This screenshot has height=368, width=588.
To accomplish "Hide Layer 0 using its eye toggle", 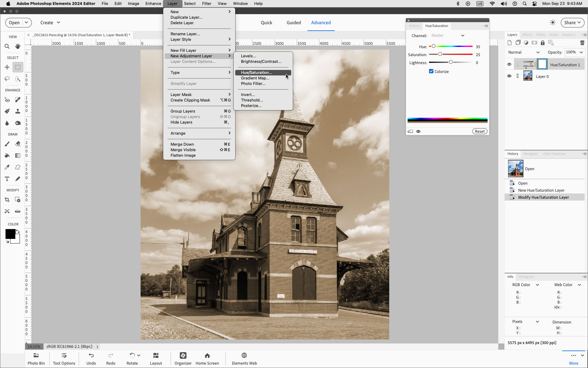I will [509, 76].
